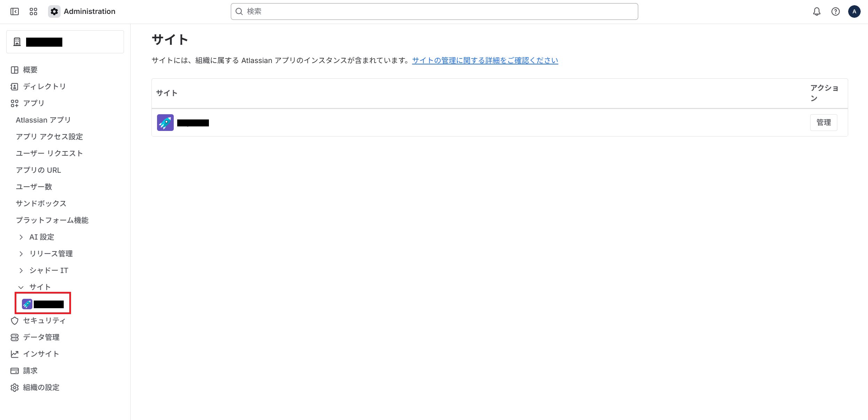
Task: Open the セキュリティ menu item
Action: point(44,320)
